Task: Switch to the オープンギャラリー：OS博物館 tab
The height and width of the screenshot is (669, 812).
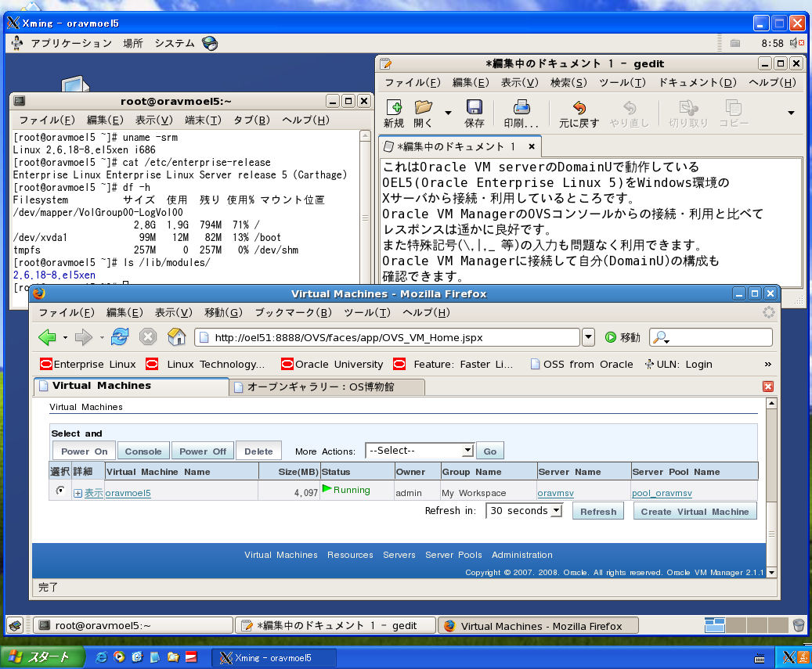Action: click(x=327, y=387)
